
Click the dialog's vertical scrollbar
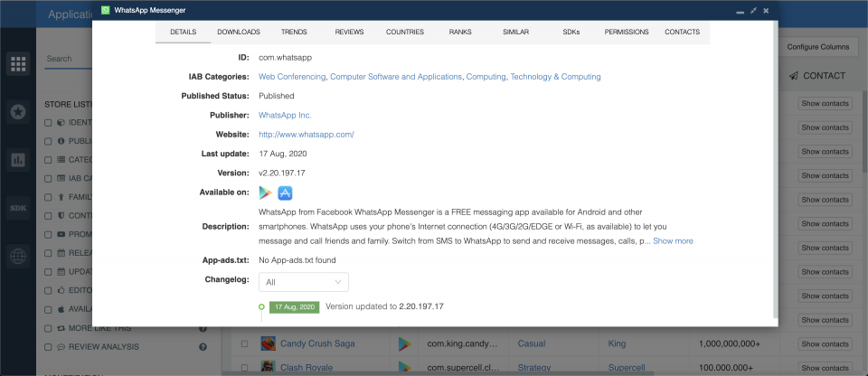click(x=776, y=169)
